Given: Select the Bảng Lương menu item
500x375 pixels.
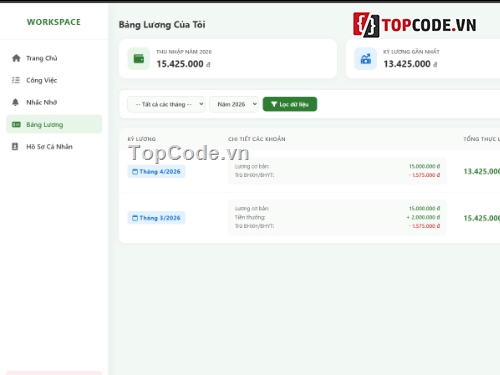Looking at the screenshot, I should point(54,124).
